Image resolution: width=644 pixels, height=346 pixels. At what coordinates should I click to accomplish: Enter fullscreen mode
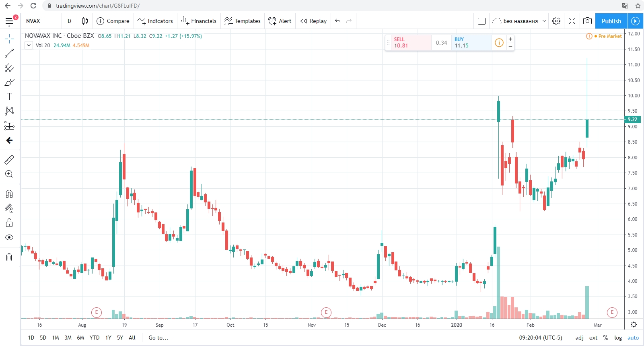tap(572, 21)
